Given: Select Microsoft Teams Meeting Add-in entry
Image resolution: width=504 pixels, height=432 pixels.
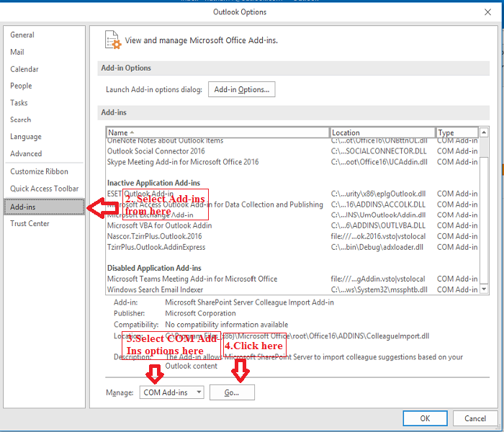Looking at the screenshot, I should (x=192, y=279).
